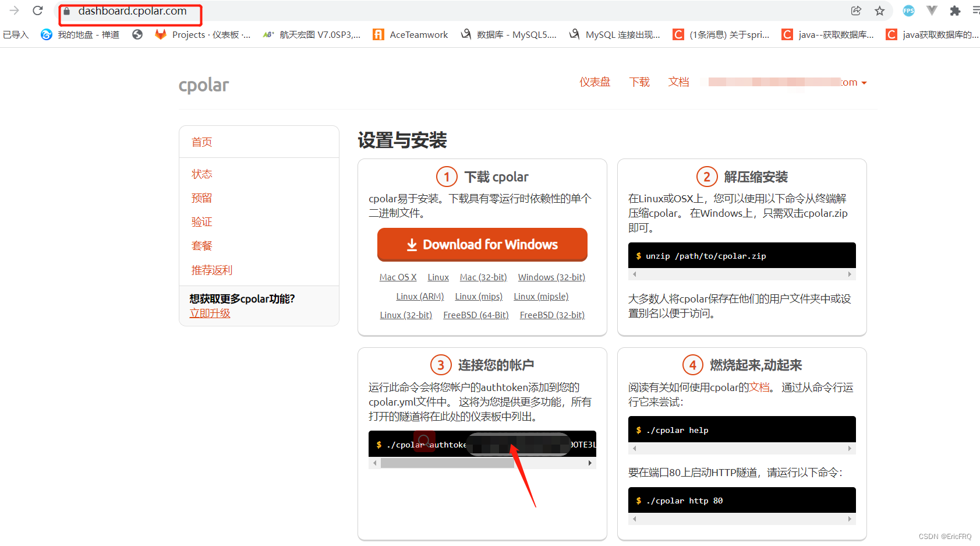Download the Windows (32-bit) build
The height and width of the screenshot is (546, 980).
(x=551, y=277)
